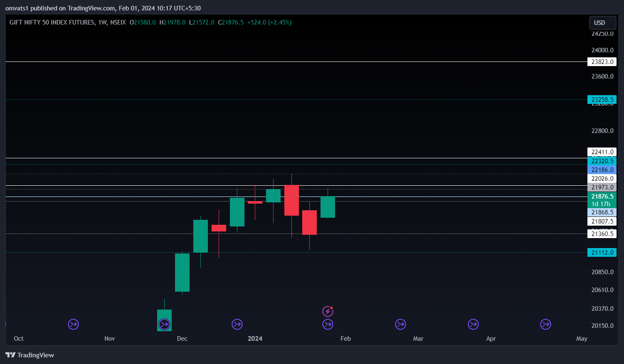Open the USD currency selector

(602, 23)
